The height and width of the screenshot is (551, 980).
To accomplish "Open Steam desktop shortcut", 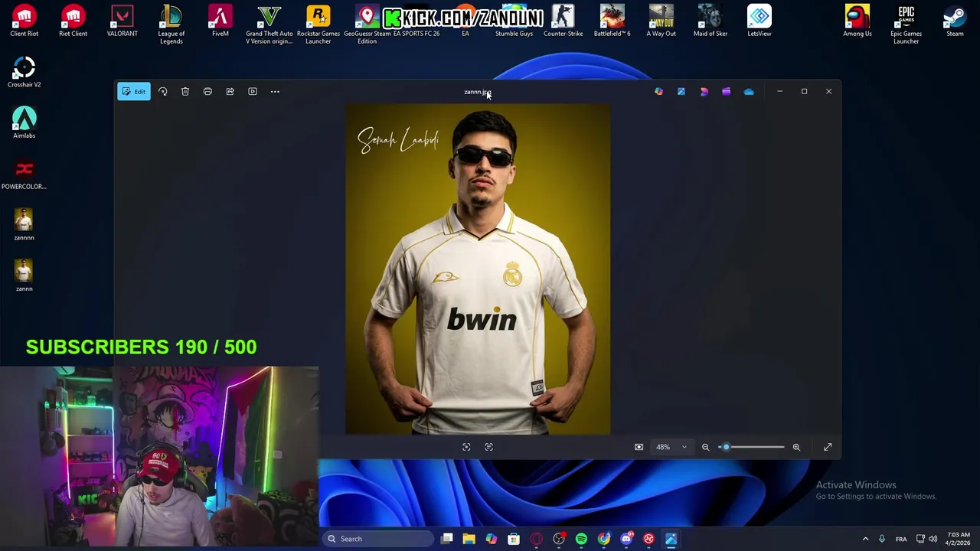I will pos(955,21).
